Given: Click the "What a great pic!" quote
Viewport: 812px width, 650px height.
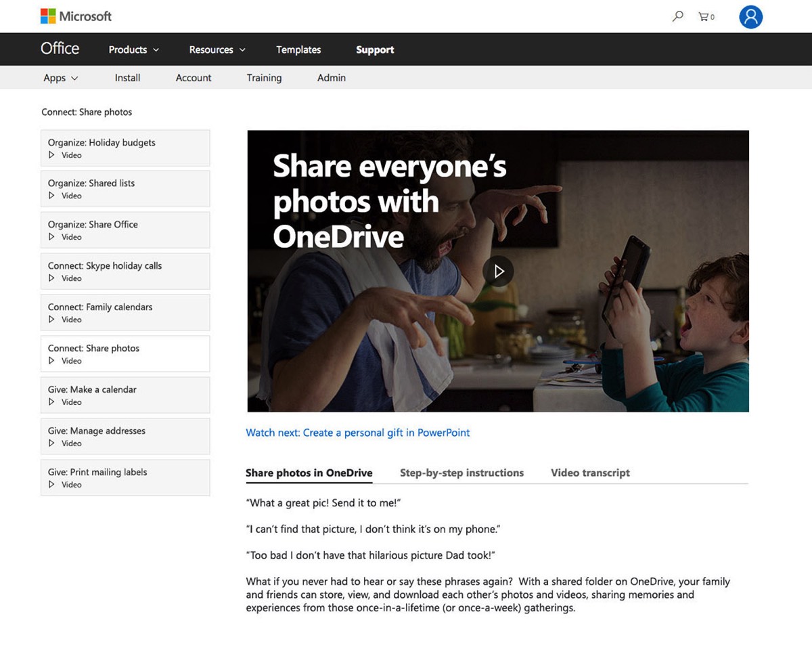Looking at the screenshot, I should [324, 503].
